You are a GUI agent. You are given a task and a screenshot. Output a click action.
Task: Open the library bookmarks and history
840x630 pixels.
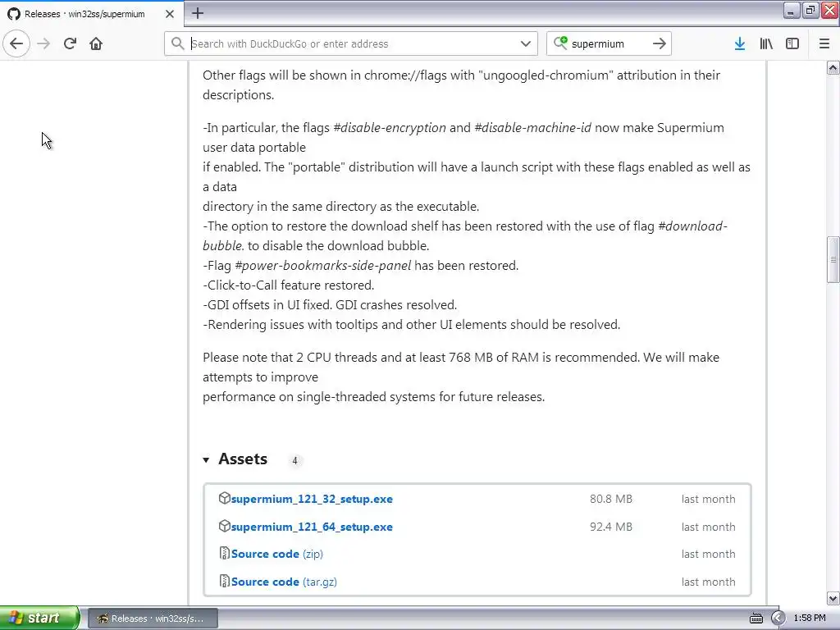pos(766,43)
